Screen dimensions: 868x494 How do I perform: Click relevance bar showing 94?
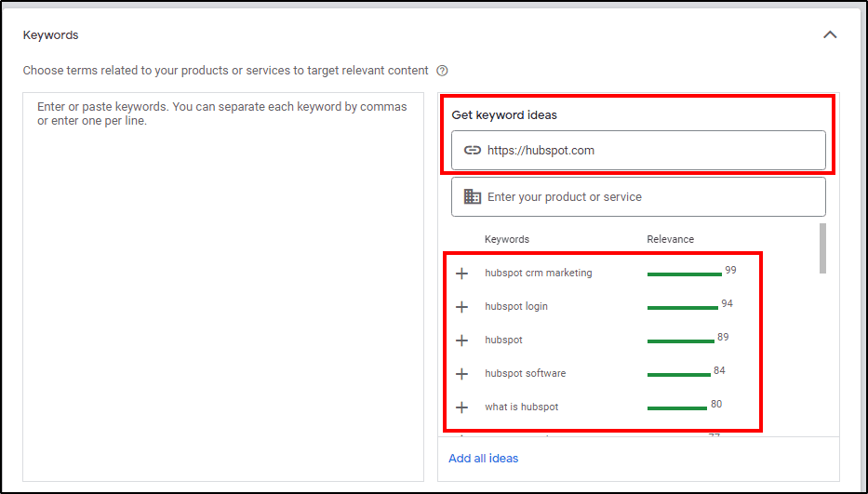683,308
